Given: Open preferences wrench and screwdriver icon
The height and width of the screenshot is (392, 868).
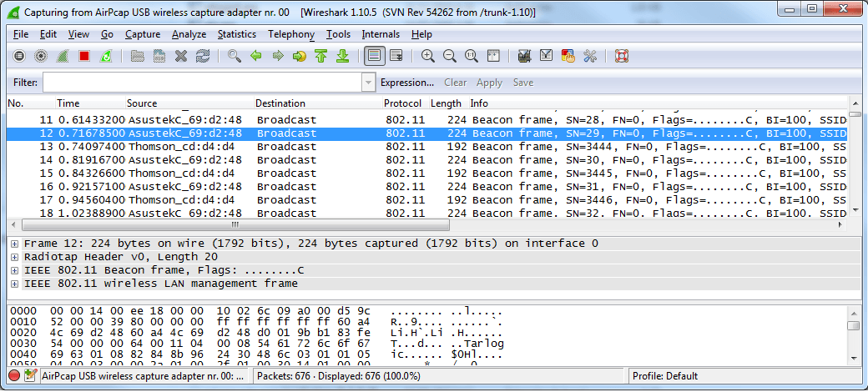Looking at the screenshot, I should (x=589, y=56).
